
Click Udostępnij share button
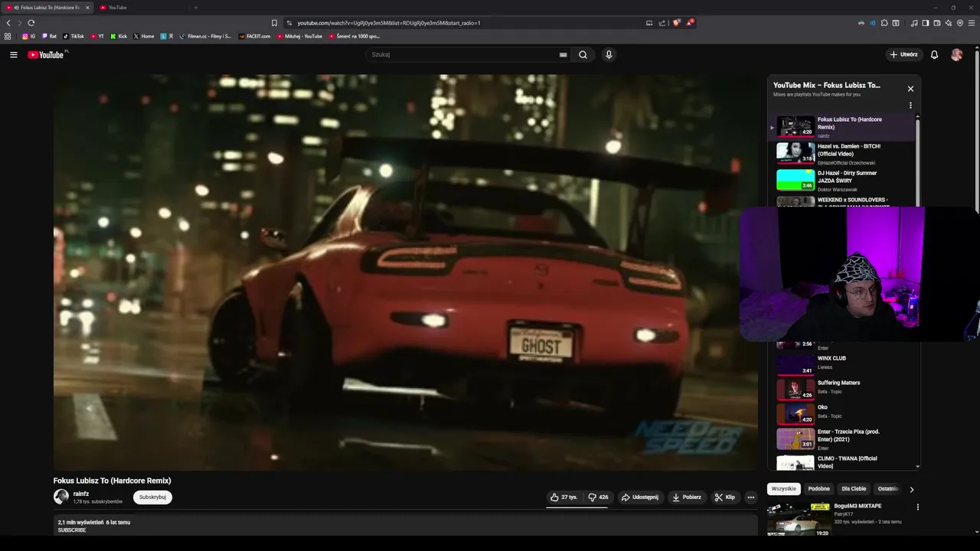[639, 497]
